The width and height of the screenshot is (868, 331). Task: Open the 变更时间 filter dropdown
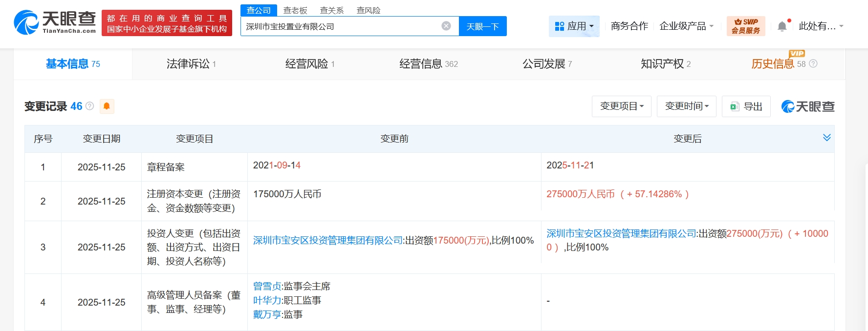[686, 106]
